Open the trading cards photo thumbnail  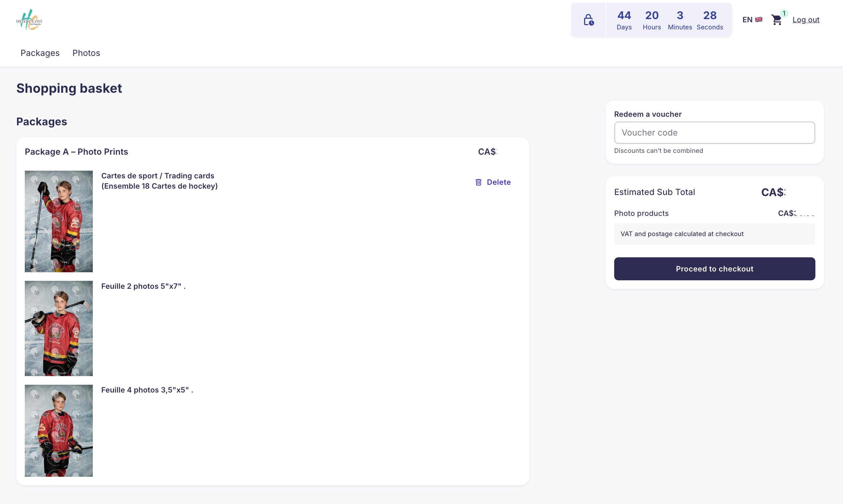[59, 221]
